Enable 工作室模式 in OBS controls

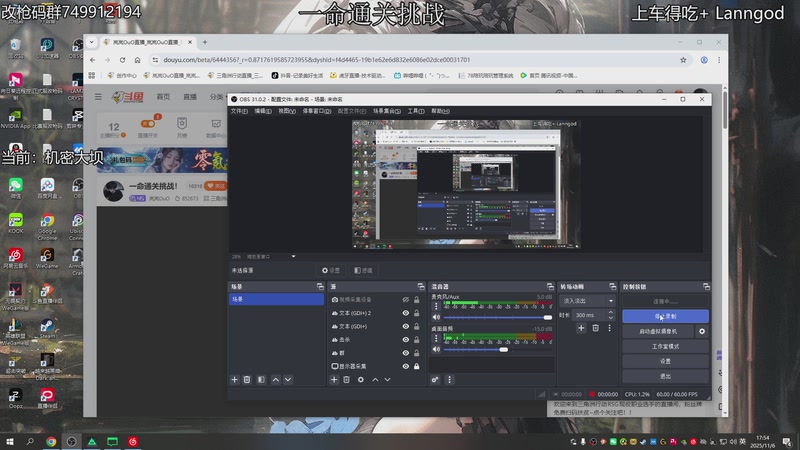(665, 346)
